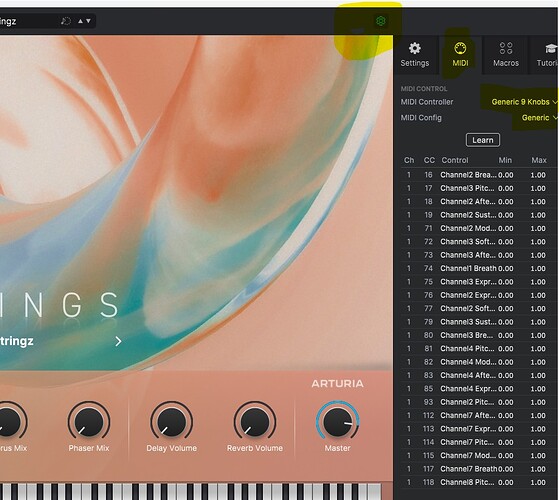
Task: Select the CC 74 Channel1 Breath row
Action: (476, 268)
